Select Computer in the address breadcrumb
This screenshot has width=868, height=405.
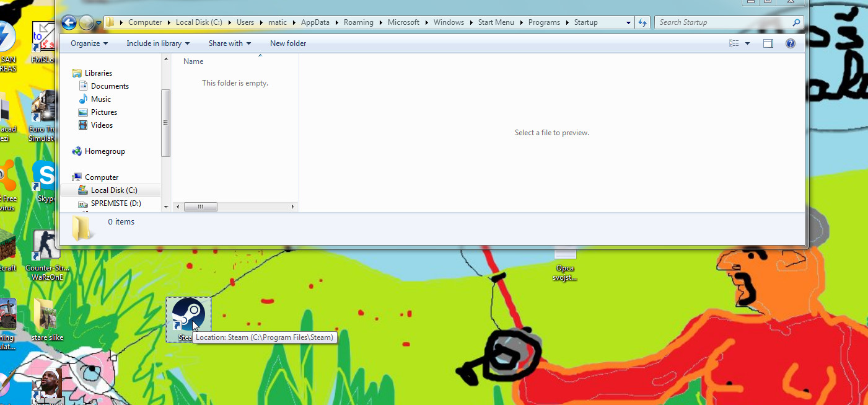click(145, 22)
